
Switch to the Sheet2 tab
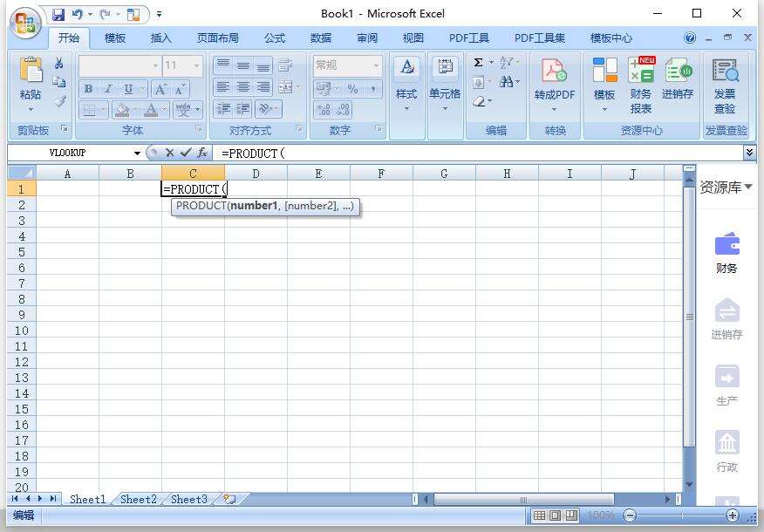tap(139, 500)
